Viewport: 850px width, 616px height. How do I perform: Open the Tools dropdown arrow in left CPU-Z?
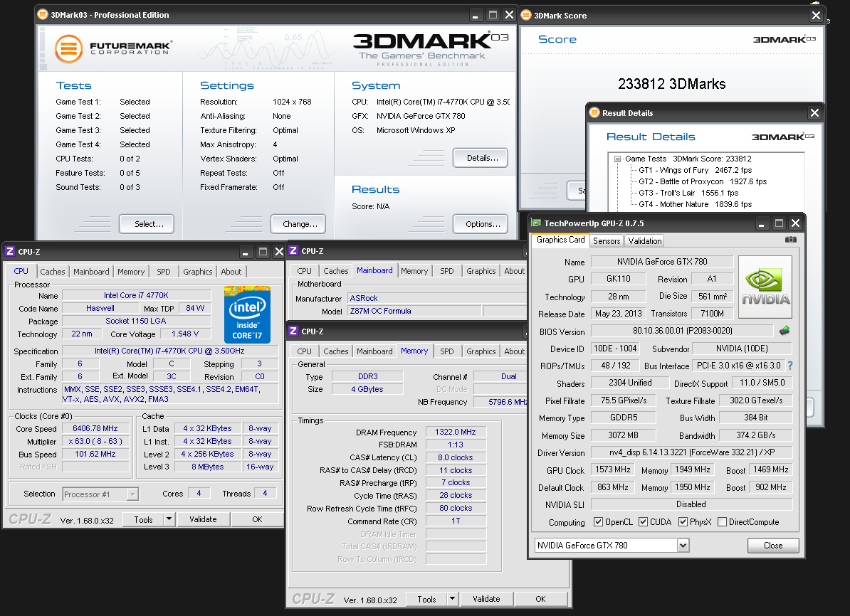tap(169, 519)
